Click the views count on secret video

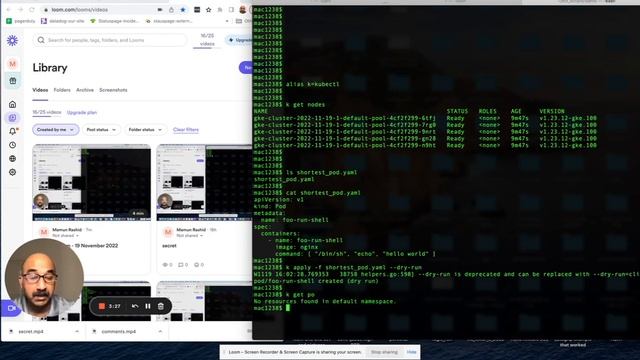point(167,265)
